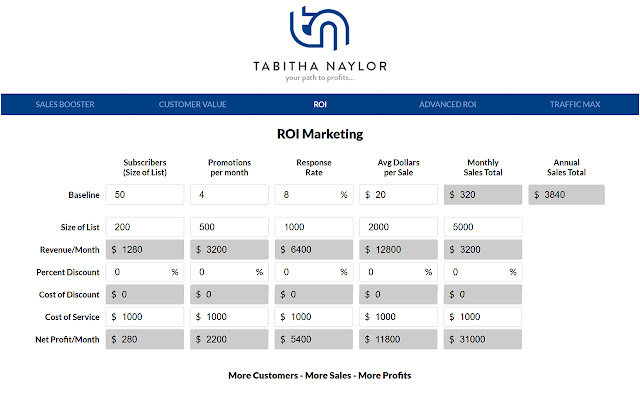Click the Baseline Subscribers field showing 50
640x400 pixels.
point(145,195)
